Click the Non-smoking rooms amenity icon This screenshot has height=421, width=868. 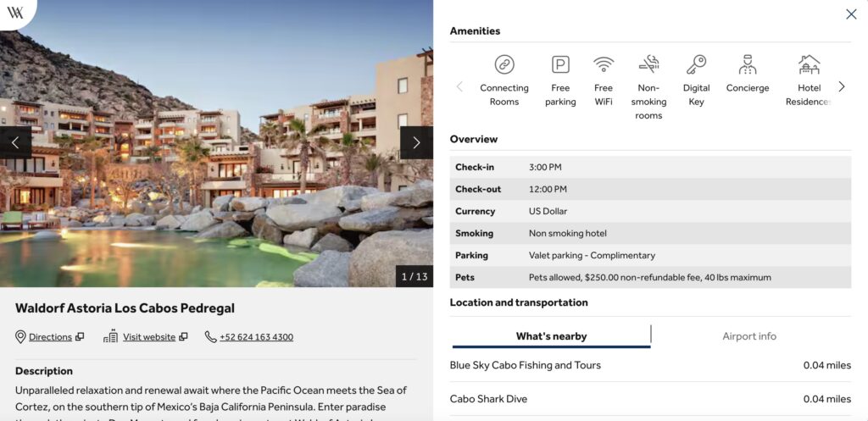[648, 64]
